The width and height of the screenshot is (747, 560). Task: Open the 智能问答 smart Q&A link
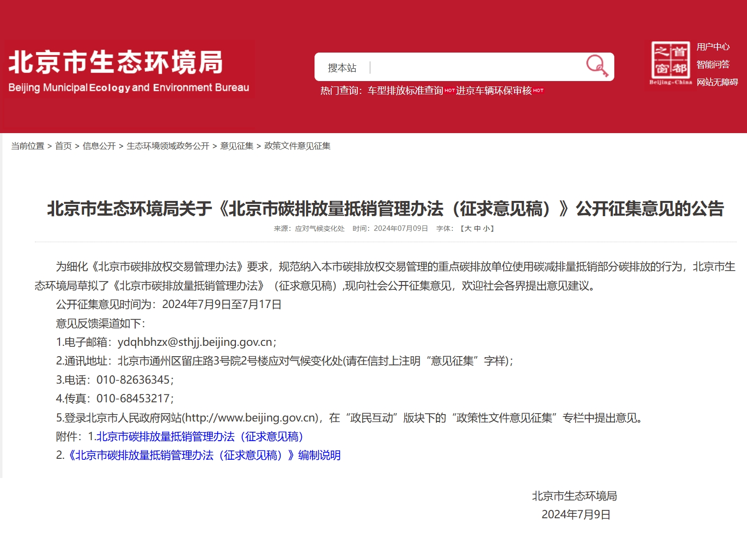coord(713,64)
